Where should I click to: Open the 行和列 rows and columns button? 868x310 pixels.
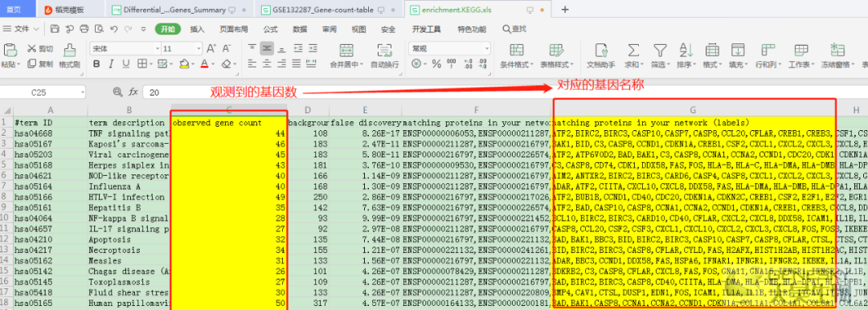click(x=768, y=56)
